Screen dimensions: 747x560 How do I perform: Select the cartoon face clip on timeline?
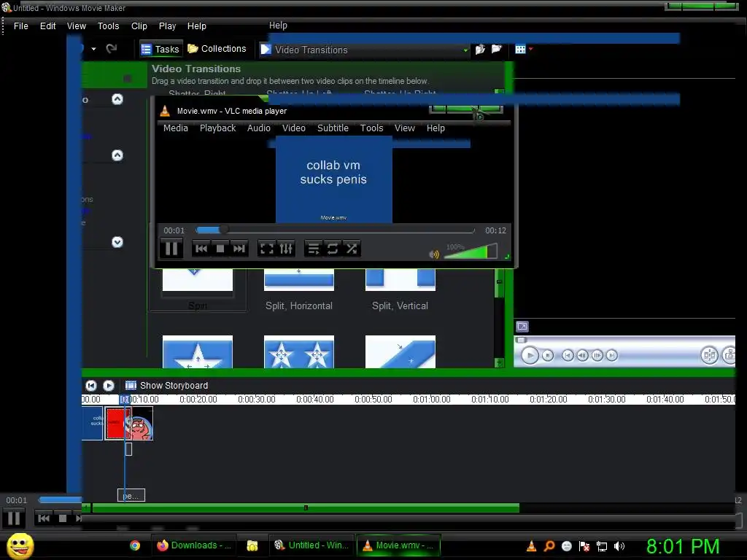click(142, 424)
